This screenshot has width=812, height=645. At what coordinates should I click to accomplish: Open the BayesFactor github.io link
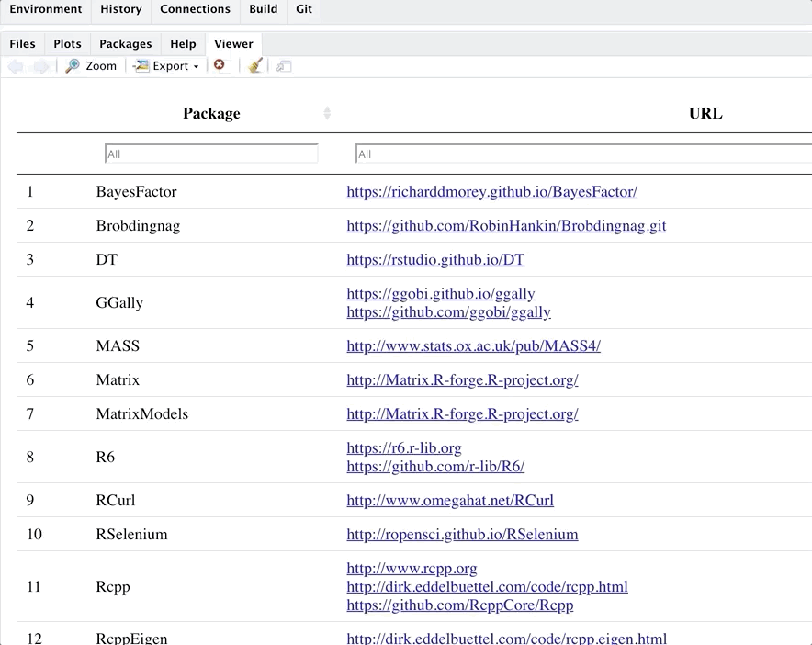492,192
